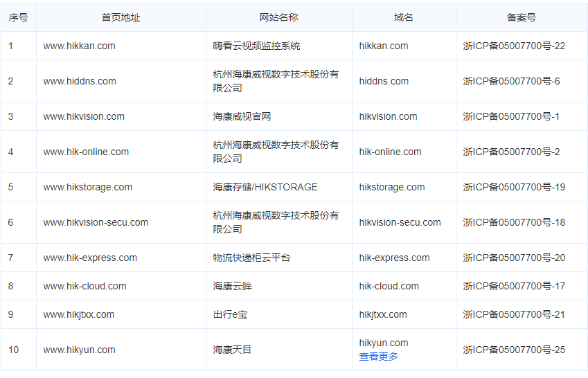Select record number 浙ICP备05007700号-21
This screenshot has width=588, height=378.
(514, 314)
